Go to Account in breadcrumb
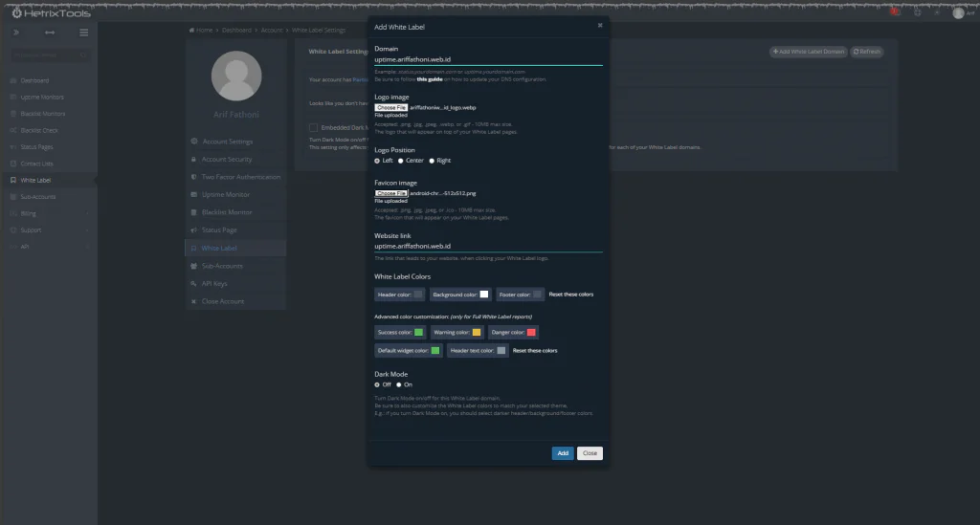 (271, 30)
